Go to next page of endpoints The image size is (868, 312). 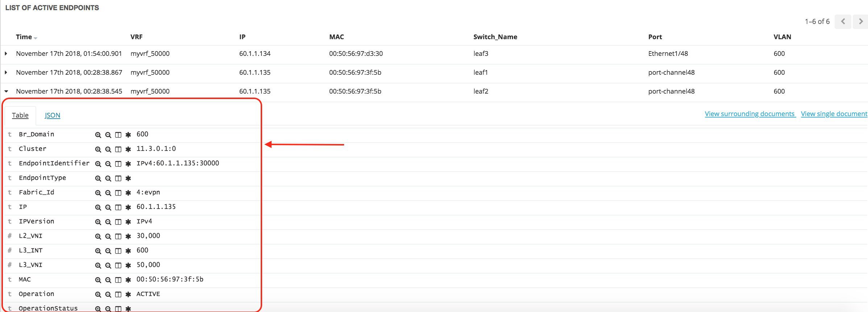tap(860, 22)
